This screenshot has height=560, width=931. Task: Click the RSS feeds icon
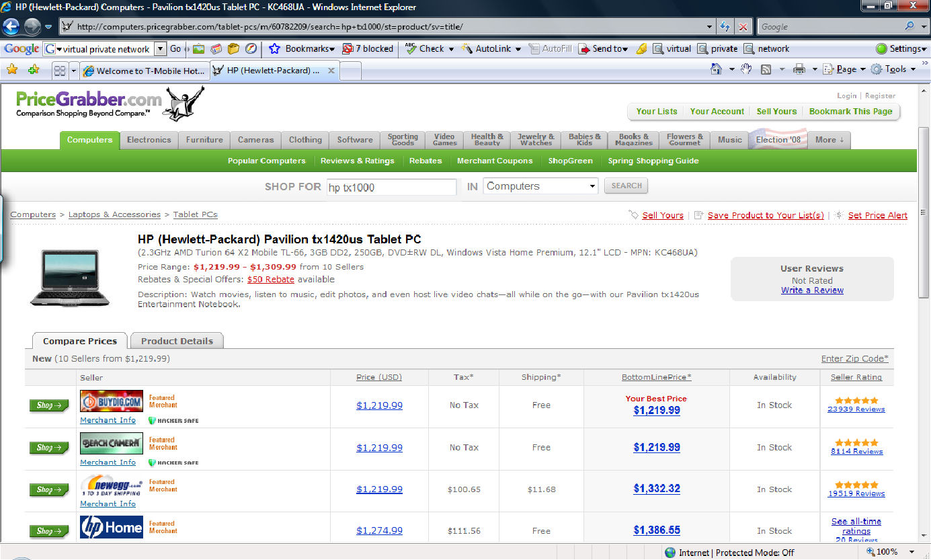pos(766,69)
